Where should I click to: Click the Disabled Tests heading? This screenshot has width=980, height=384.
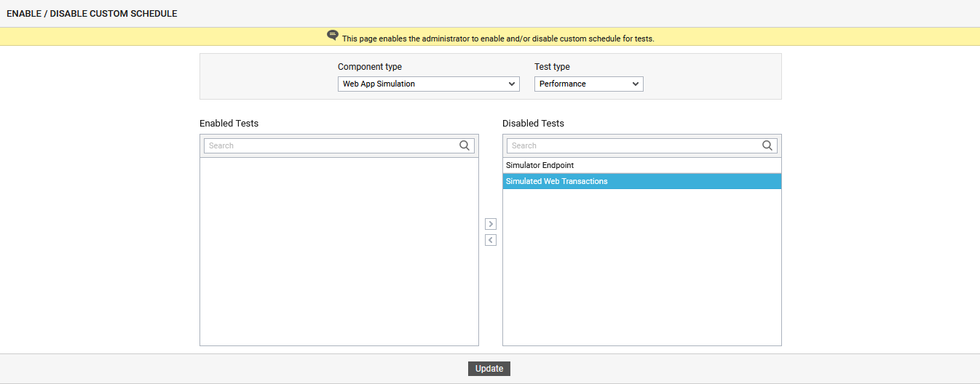(x=533, y=124)
